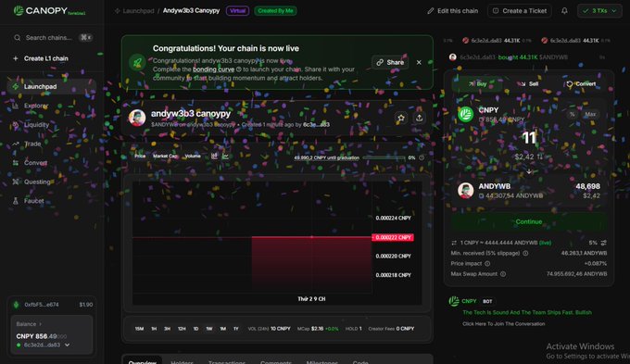Show the Price chart view
The height and width of the screenshot is (364, 630).
(140, 156)
